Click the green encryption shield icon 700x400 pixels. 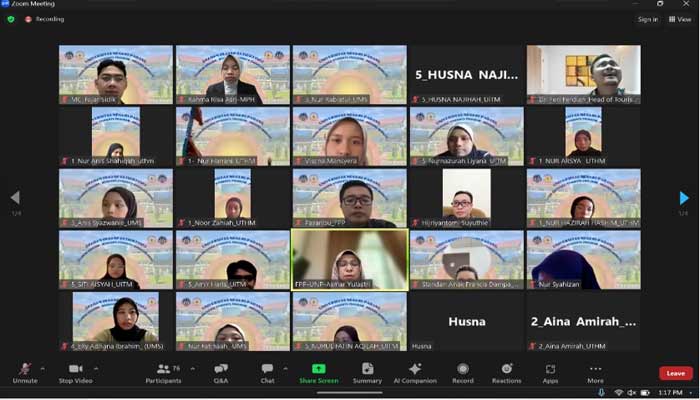pyautogui.click(x=11, y=19)
